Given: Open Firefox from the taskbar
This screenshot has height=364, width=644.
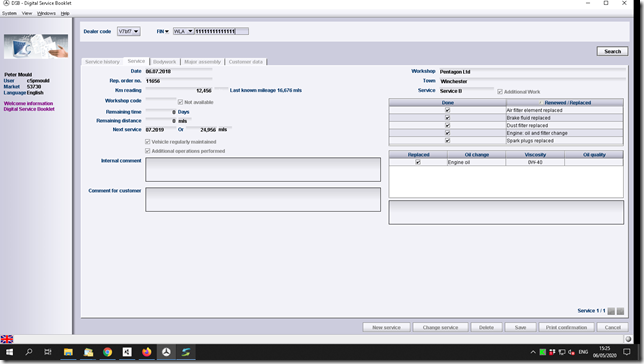Looking at the screenshot, I should point(147,352).
